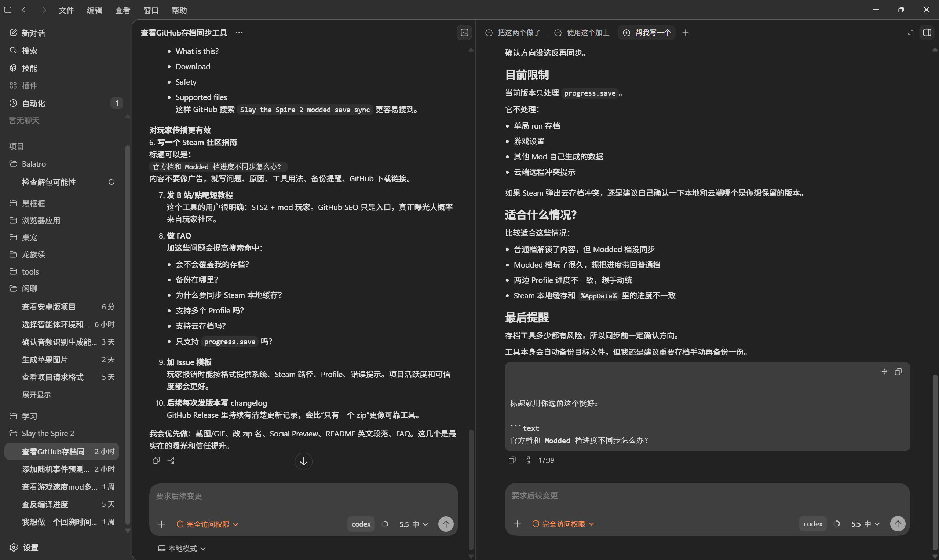Open the 编辑 menu
Image resolution: width=939 pixels, height=560 pixels.
94,10
